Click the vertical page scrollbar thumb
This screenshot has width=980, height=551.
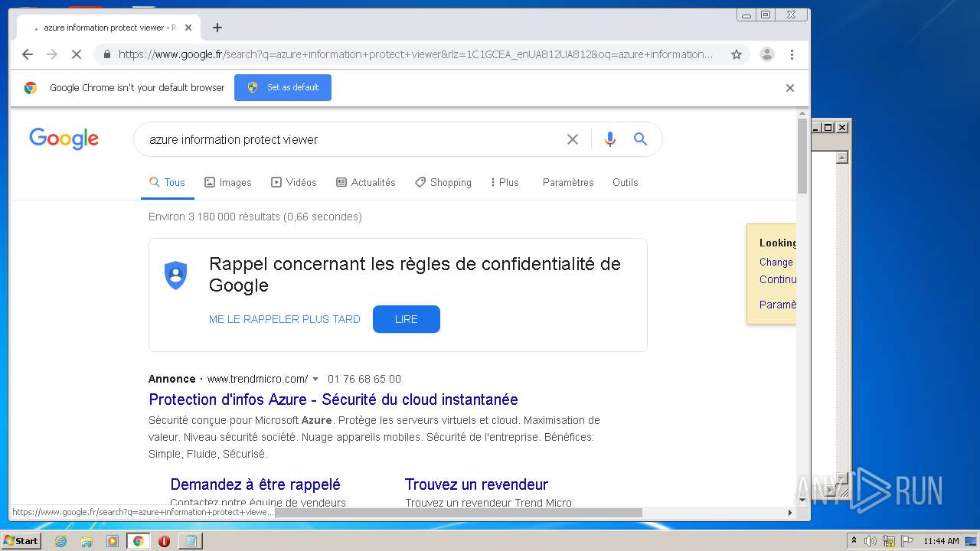802,156
